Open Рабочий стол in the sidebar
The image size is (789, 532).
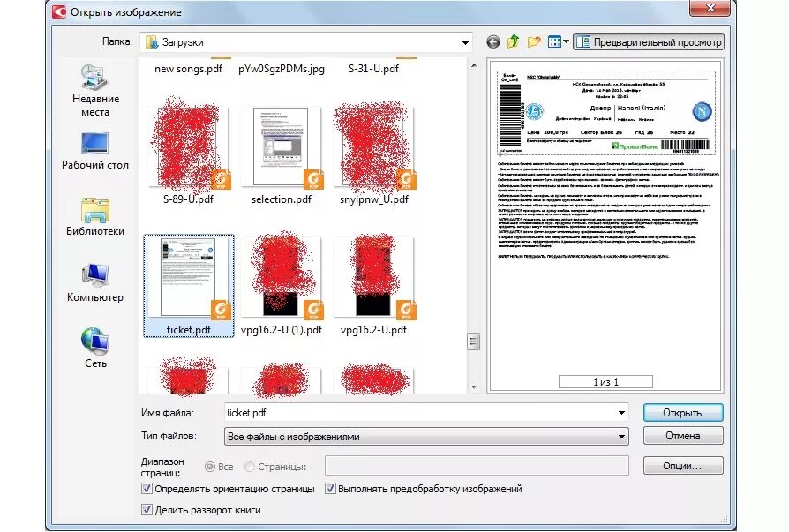(95, 151)
